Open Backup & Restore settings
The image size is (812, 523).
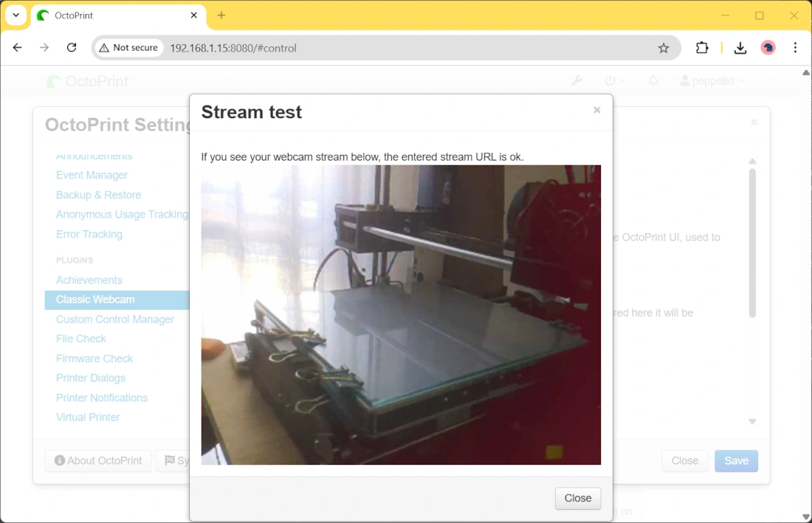click(98, 195)
